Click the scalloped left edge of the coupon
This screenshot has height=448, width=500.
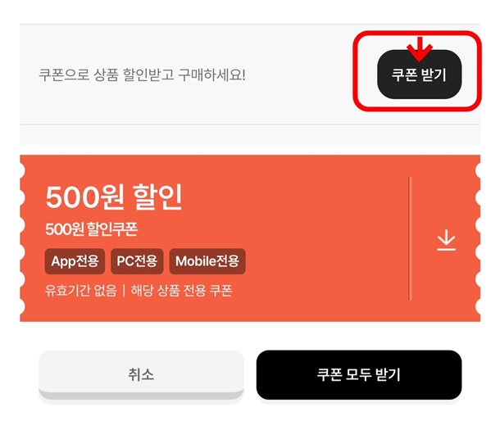22,238
